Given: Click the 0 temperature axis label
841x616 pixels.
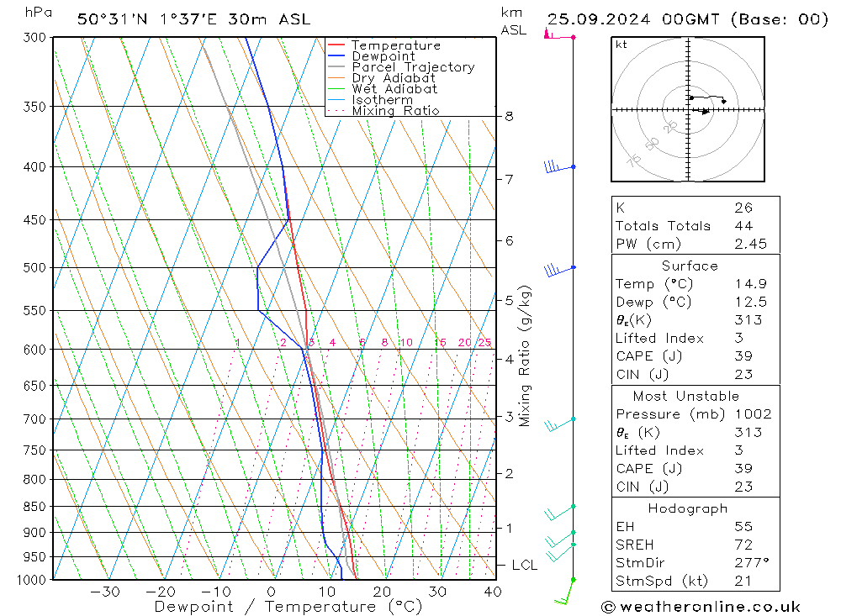Looking at the screenshot, I should click(272, 592).
